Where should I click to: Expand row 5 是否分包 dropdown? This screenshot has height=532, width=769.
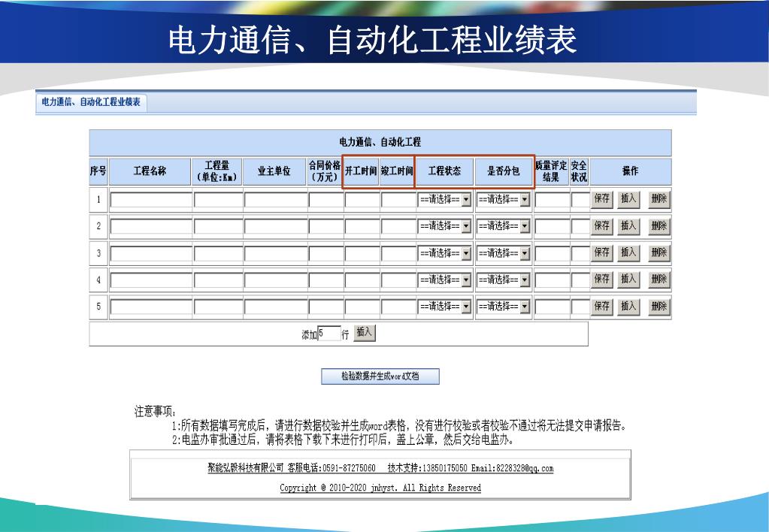504,307
